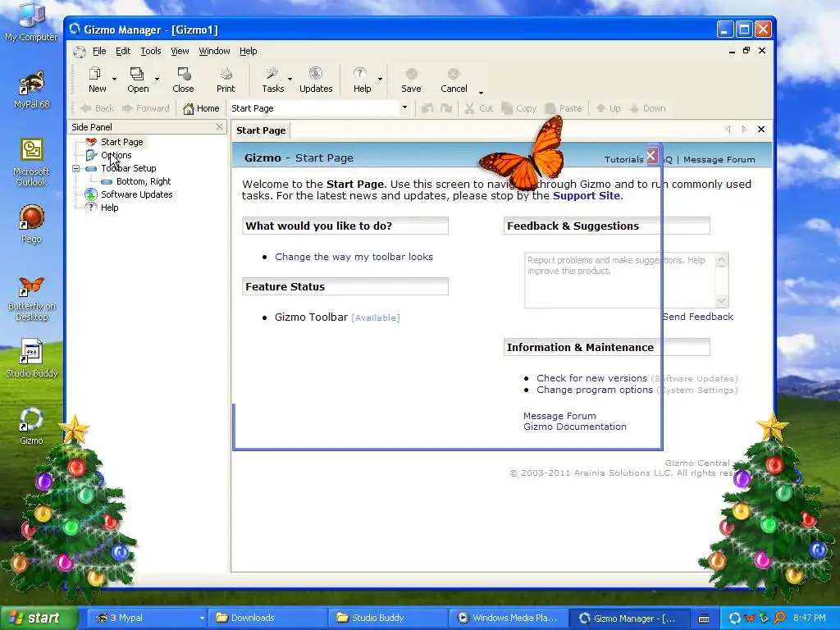Expand the Start Page address dropdown
Screen dimensions: 840x630
(x=404, y=107)
